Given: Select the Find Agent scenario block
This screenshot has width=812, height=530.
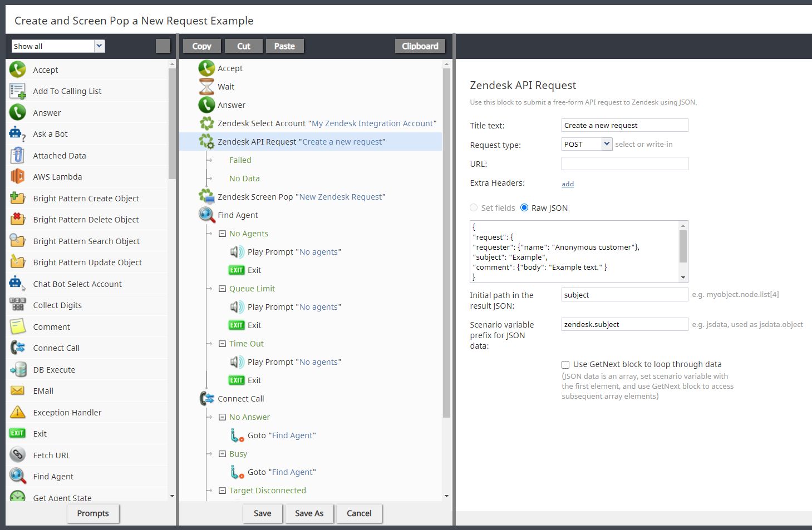Looking at the screenshot, I should tap(238, 215).
